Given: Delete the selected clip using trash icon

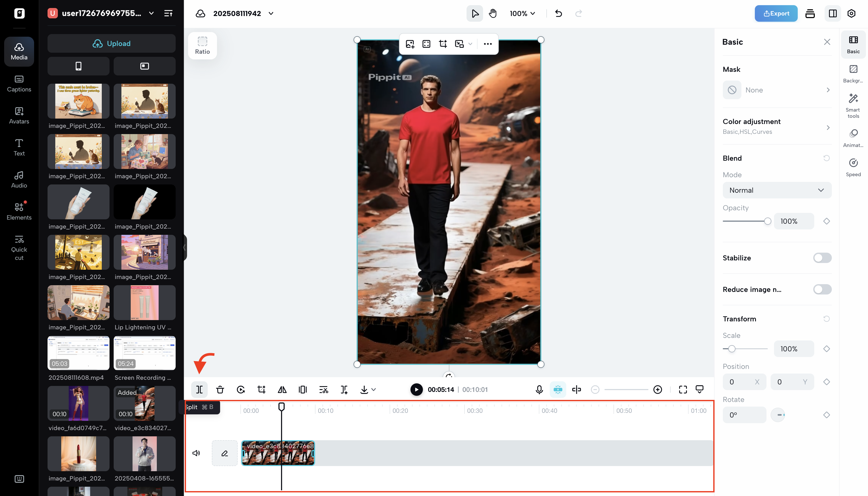Looking at the screenshot, I should 220,389.
